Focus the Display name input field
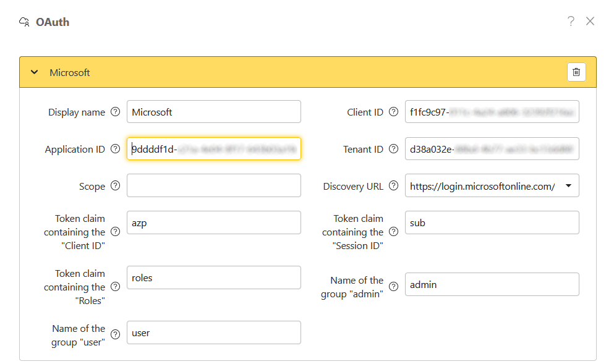614x364 pixels. (213, 112)
